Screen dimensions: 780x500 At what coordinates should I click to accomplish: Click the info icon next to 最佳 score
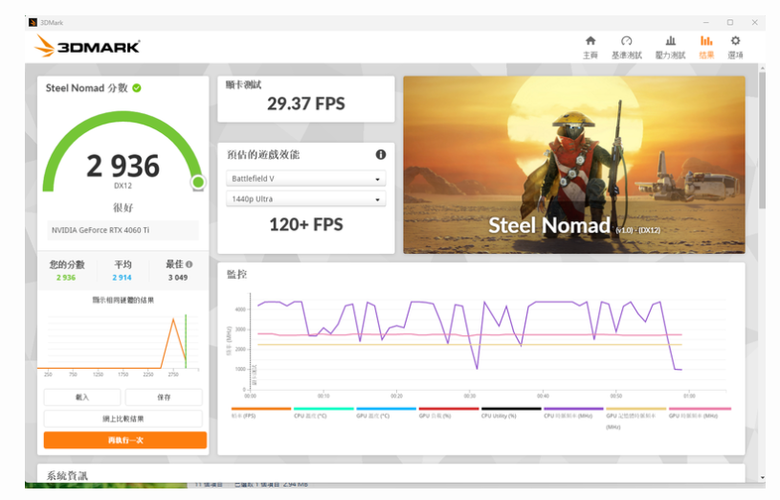coord(189,264)
